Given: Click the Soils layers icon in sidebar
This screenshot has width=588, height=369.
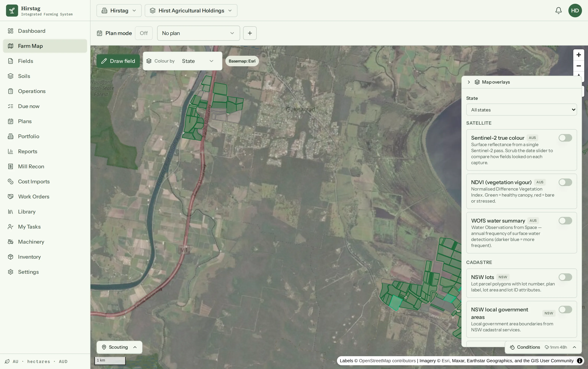Looking at the screenshot, I should 11,76.
